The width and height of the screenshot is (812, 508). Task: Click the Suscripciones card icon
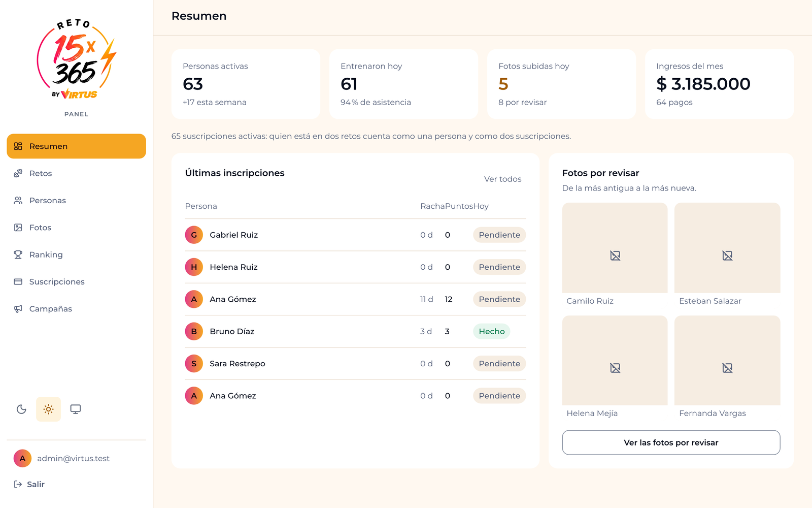[18, 281]
